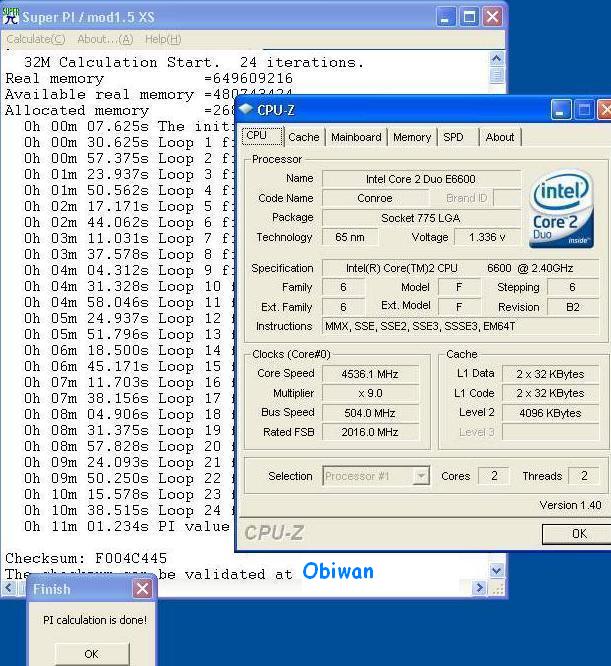Click the Code Name value Conroe
Screen dimensions: 611x666
coord(375,198)
